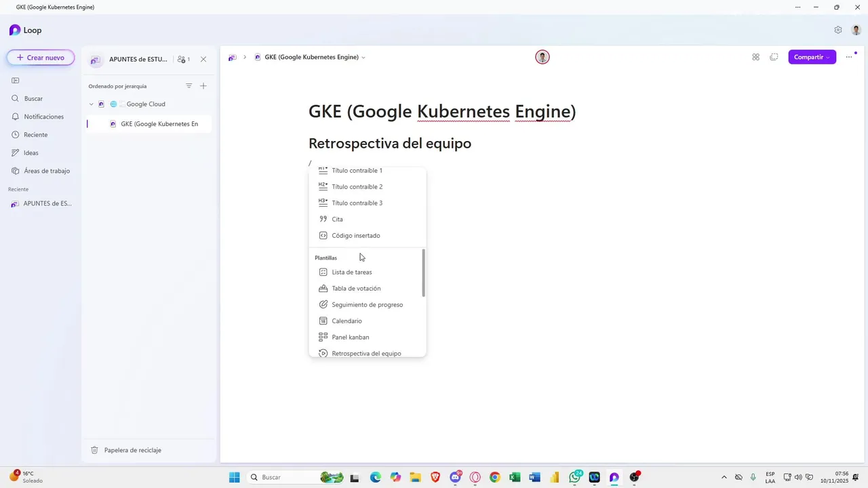Image resolution: width=868 pixels, height=488 pixels.
Task: Click the page title GKE heading
Action: click(x=442, y=111)
